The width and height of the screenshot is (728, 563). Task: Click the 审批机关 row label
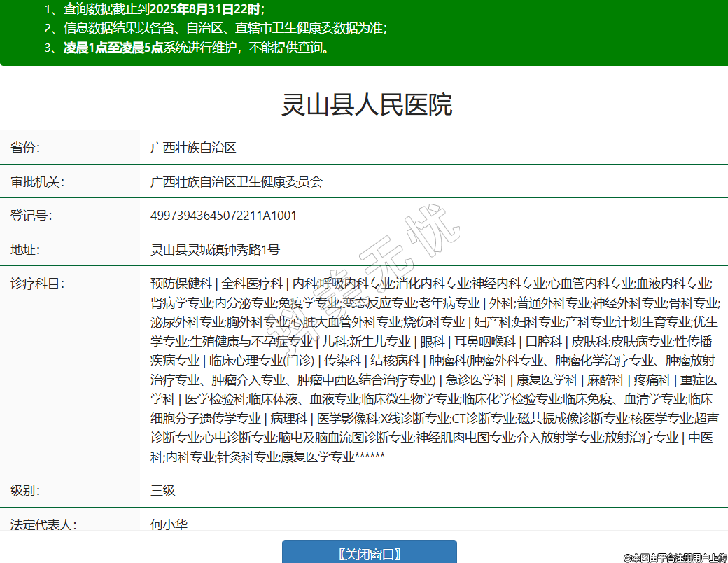37,182
